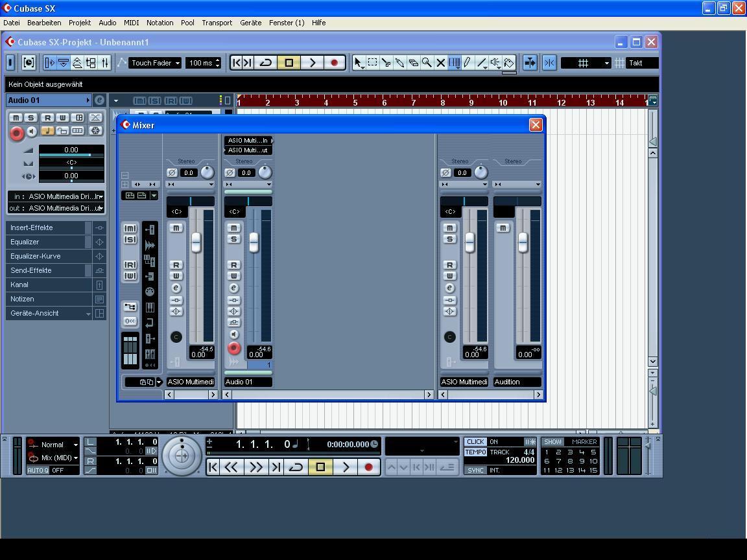Open Inspector input routing dropdown
Image resolution: width=747 pixels, height=560 pixels.
[x=56, y=196]
